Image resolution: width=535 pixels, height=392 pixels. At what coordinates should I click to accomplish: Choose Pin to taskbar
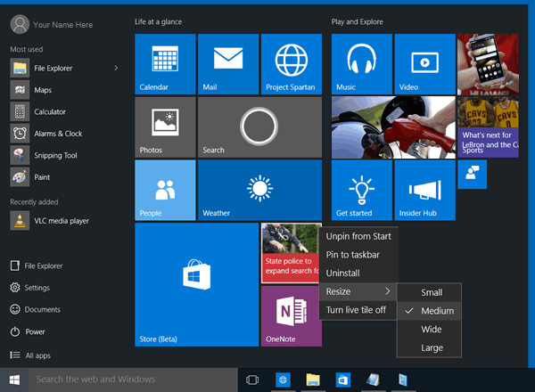(353, 255)
